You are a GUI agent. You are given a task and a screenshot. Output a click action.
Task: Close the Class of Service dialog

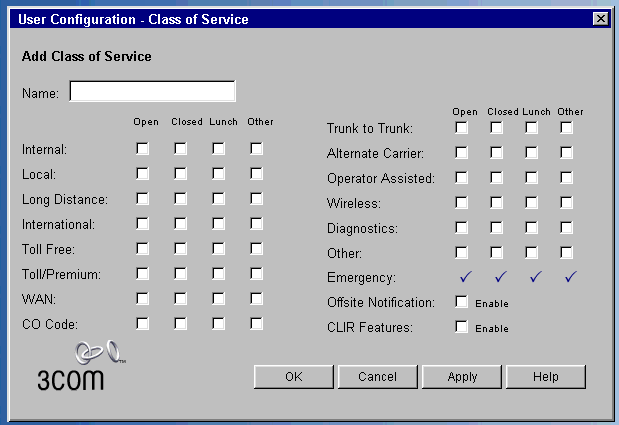[600, 19]
